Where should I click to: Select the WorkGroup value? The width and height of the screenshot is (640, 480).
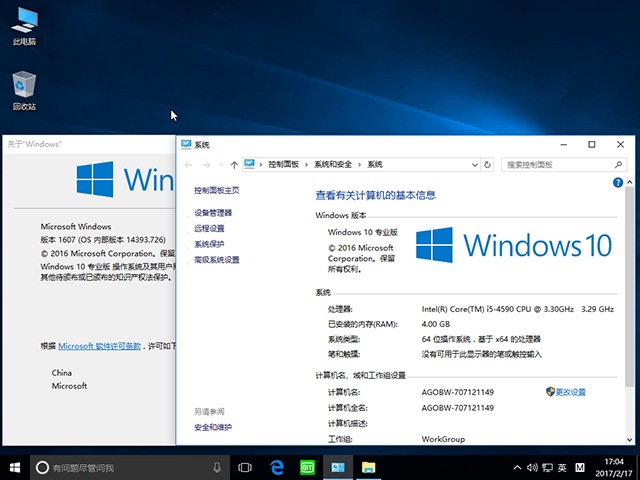coord(443,439)
